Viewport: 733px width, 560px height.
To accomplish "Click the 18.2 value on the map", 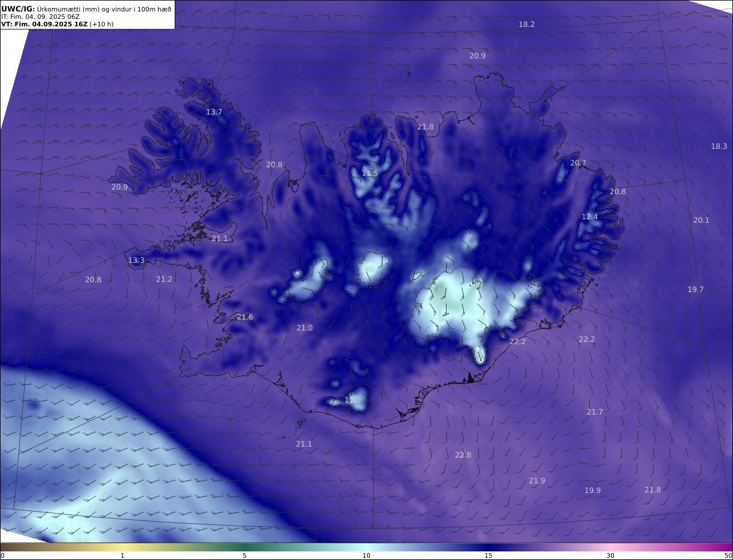I will 526,24.
